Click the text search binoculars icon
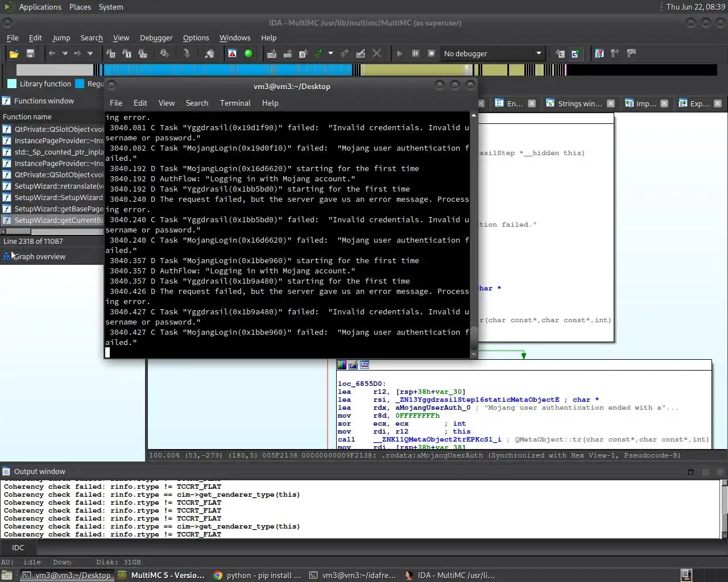The image size is (728, 582). click(127, 53)
